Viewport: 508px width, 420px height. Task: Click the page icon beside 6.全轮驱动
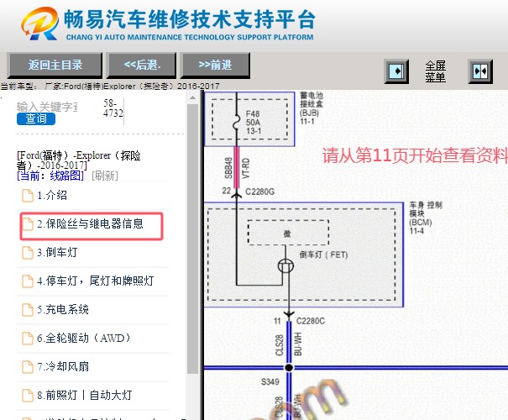(x=28, y=339)
